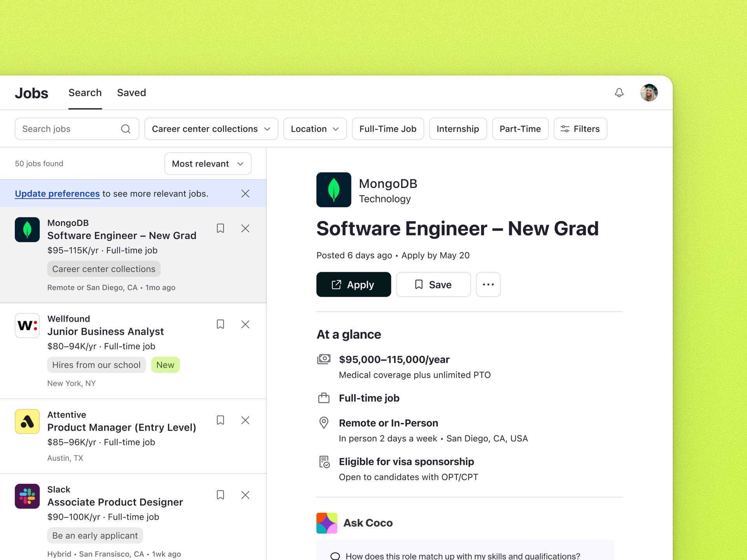The width and height of the screenshot is (747, 560).
Task: Toggle the Internship filter chip
Action: pos(458,129)
